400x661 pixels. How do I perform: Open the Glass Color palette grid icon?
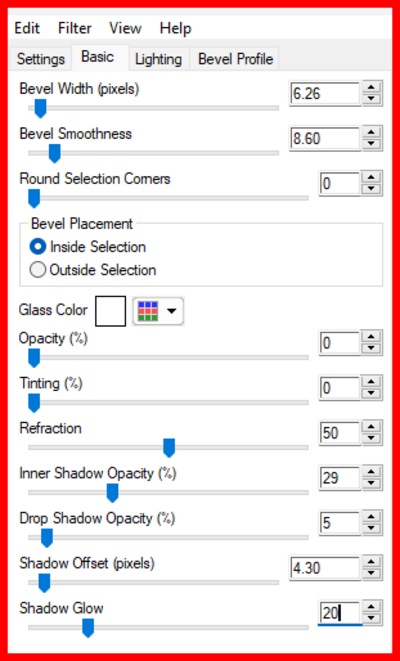(148, 311)
